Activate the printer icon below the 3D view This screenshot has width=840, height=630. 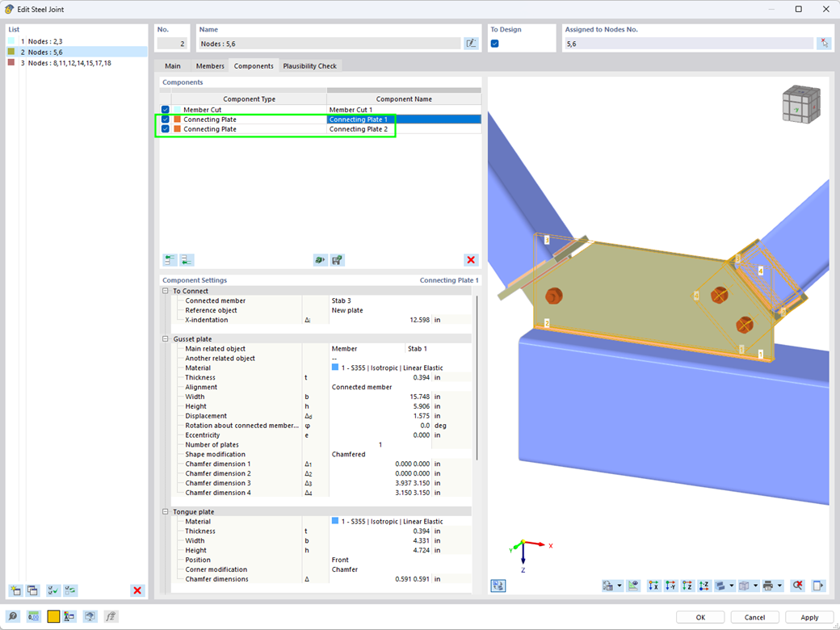[x=768, y=585]
